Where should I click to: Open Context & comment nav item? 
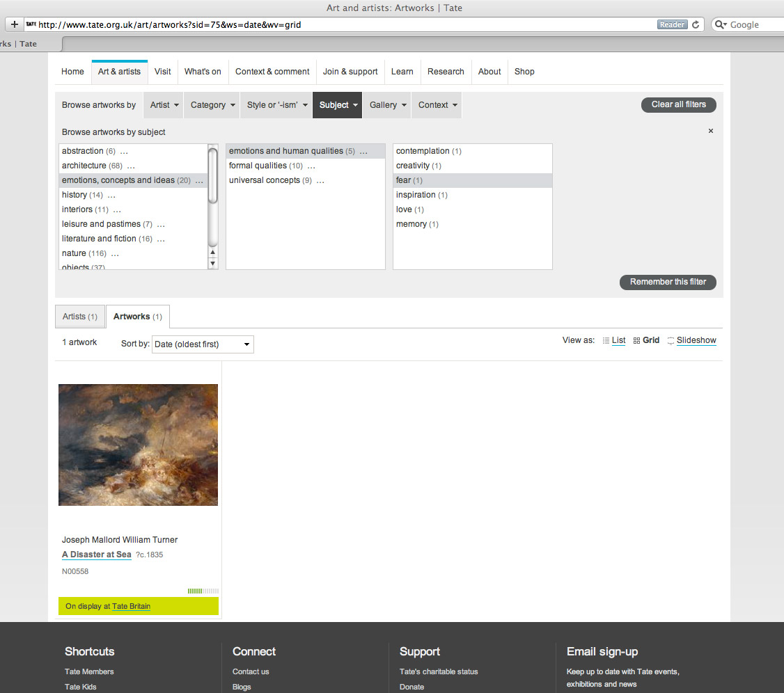[272, 72]
